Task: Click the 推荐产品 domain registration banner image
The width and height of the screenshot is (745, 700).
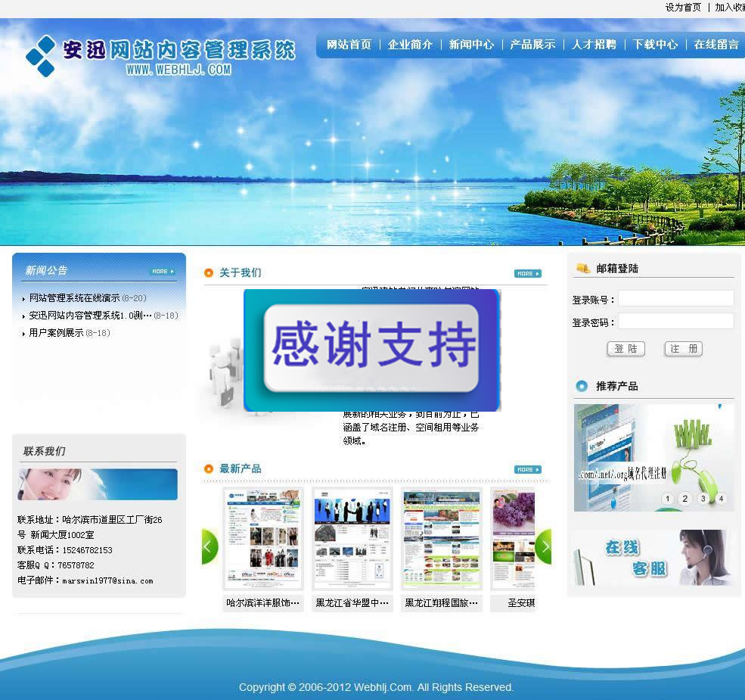Action: tap(653, 458)
